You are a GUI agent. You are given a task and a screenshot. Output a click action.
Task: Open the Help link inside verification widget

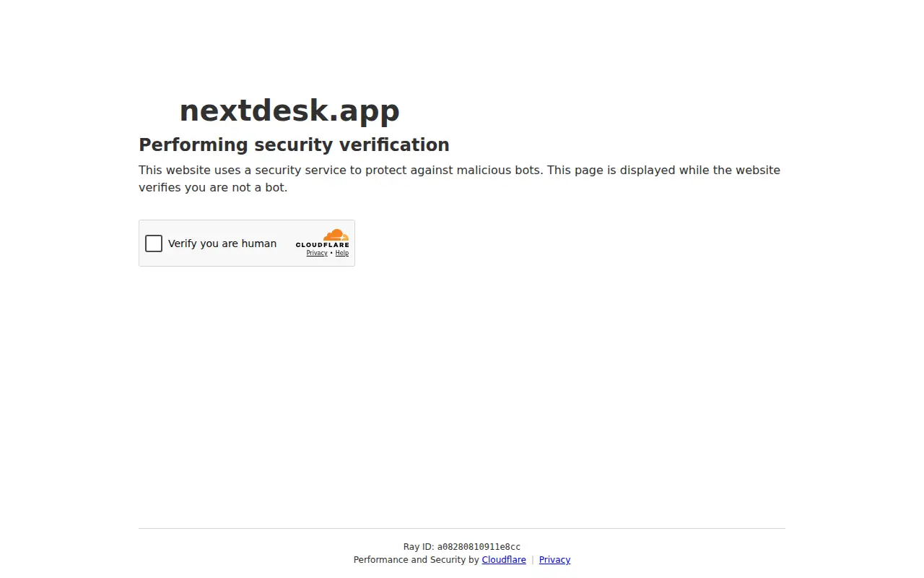click(342, 254)
